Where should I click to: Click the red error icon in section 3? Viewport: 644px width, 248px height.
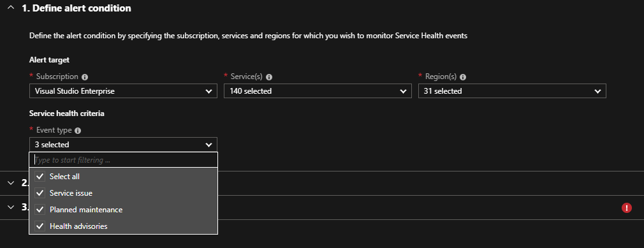tap(626, 208)
